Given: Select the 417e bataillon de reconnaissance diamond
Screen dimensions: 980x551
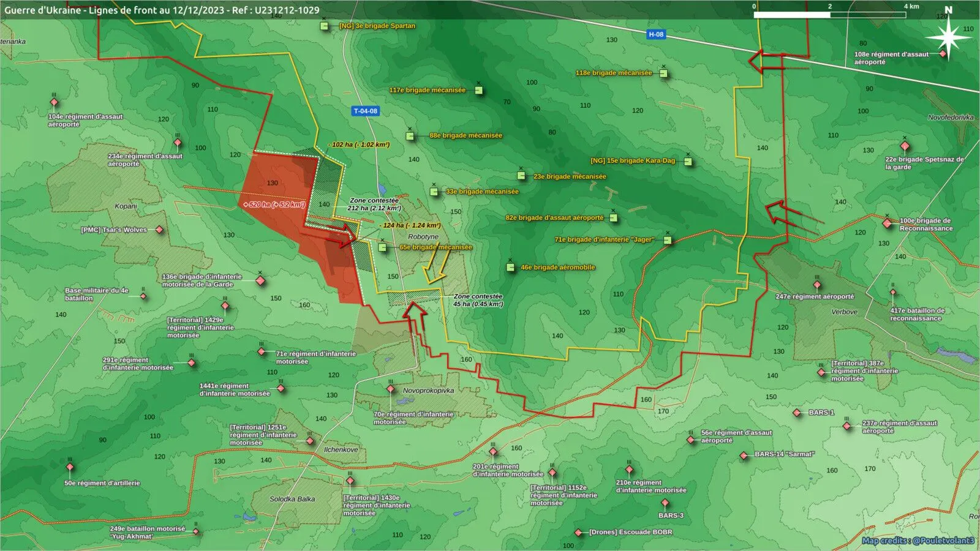Looking at the screenshot, I should (x=893, y=293).
